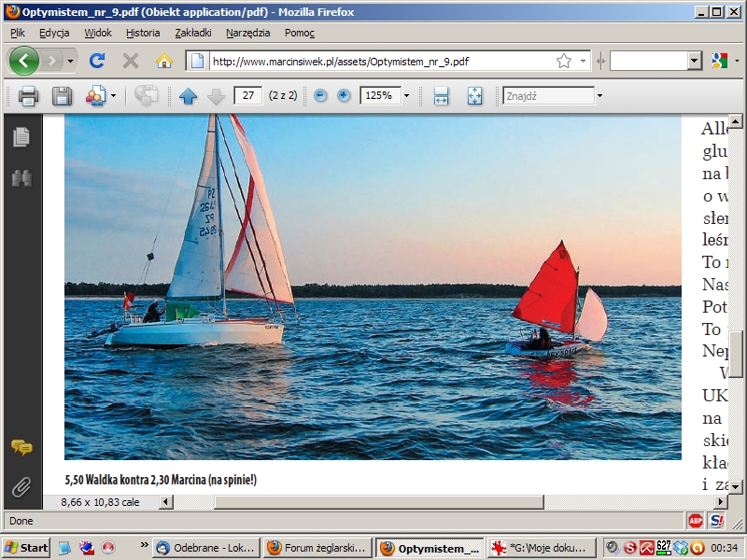Reload the page in Firefox
The height and width of the screenshot is (560, 747).
point(96,61)
